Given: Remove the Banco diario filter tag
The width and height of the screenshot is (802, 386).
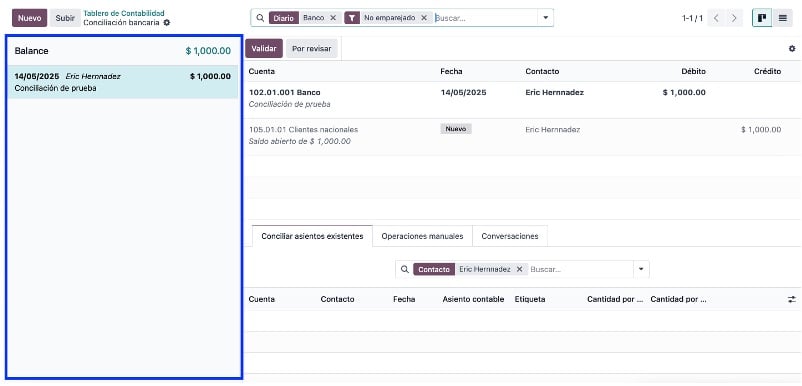Looking at the screenshot, I should [333, 18].
